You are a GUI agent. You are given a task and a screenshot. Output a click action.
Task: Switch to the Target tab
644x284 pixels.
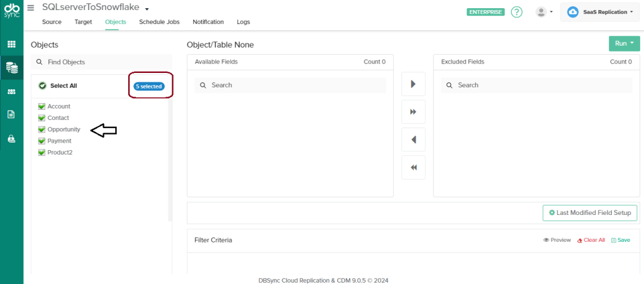pos(84,22)
